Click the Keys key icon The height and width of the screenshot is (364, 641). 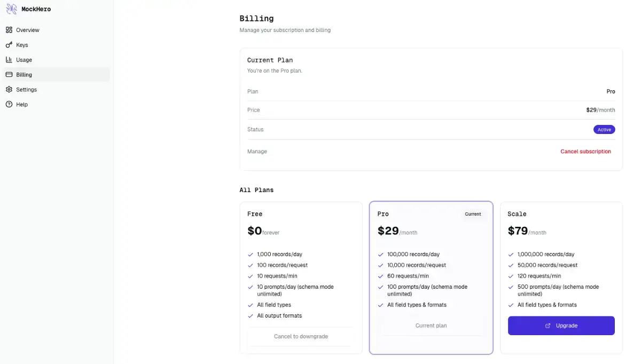[9, 45]
